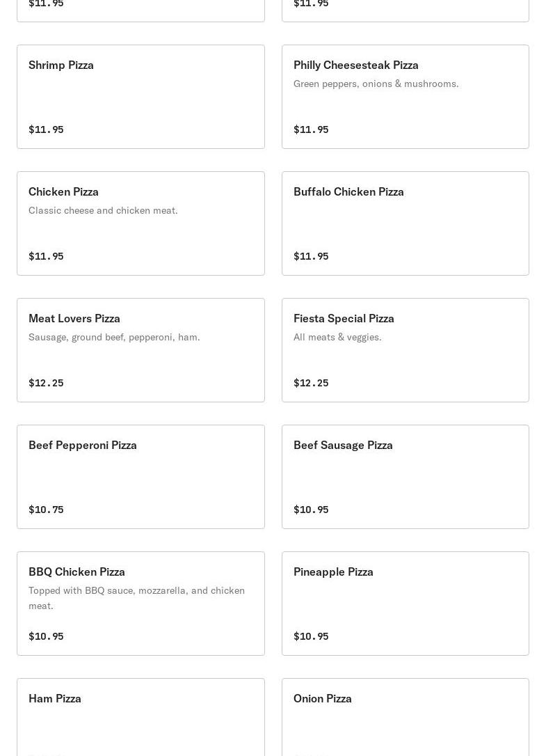
Task: Click the $12.25 price under Fiesta Special
Action: (311, 383)
